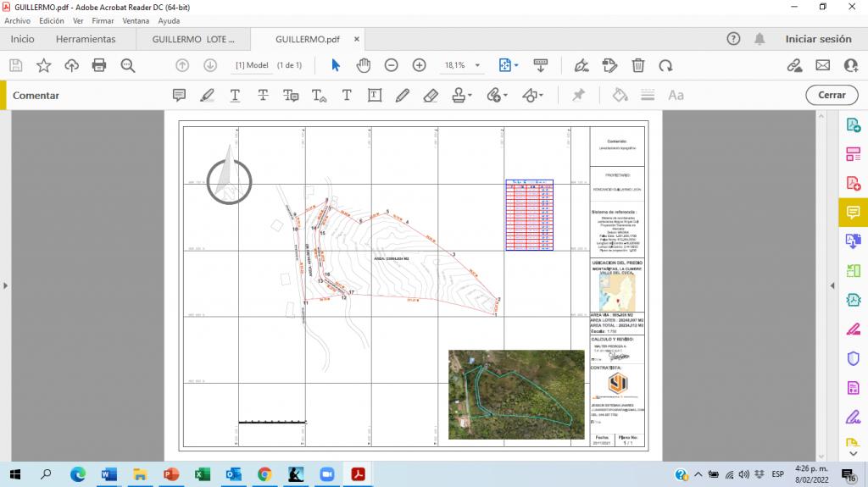868x487 pixels.
Task: Choose the Pencil drawing tool
Action: pos(402,95)
